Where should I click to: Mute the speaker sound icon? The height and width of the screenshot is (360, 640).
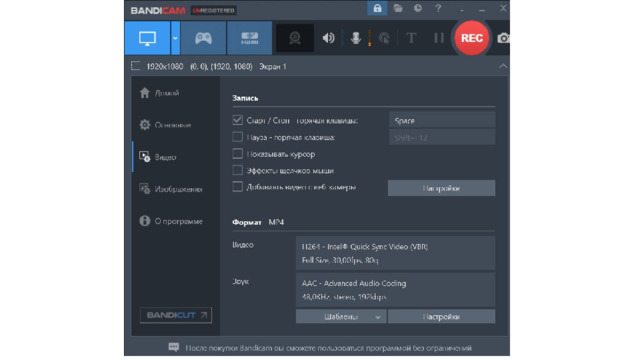tap(328, 38)
